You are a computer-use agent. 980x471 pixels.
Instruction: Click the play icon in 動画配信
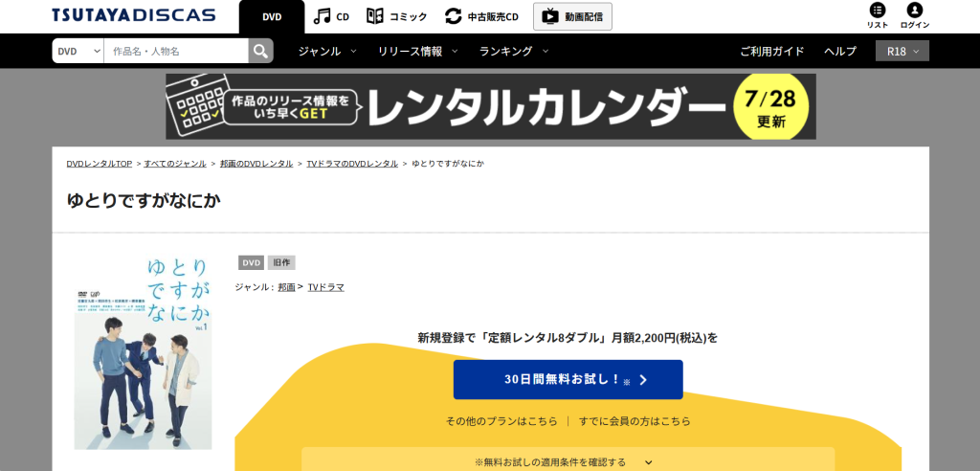tap(550, 17)
